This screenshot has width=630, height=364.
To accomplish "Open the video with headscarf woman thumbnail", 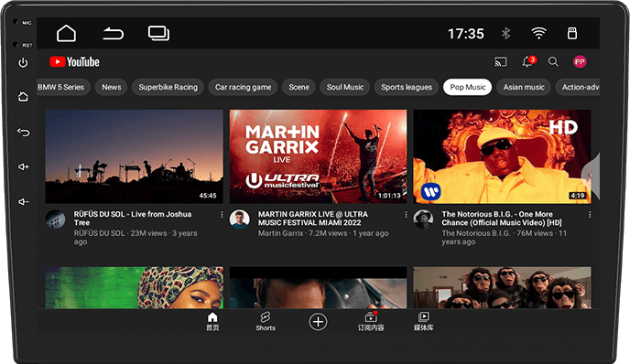I will [135, 288].
